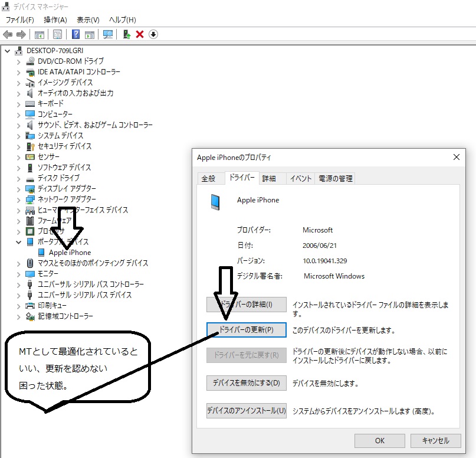Click the blue Help question mark icon

(x=75, y=34)
